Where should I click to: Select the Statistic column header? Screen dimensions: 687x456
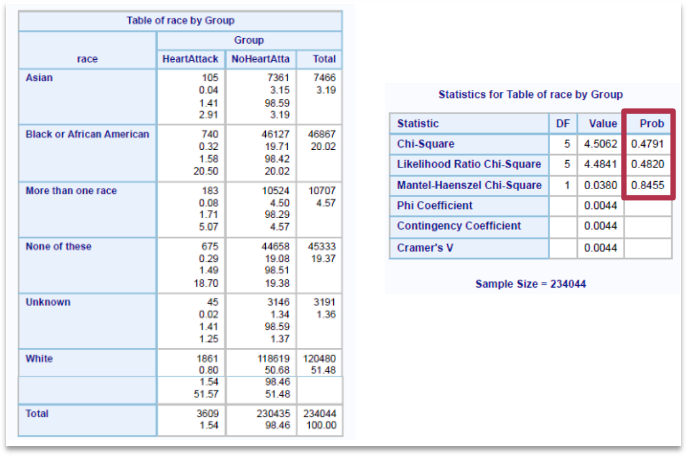tap(417, 124)
